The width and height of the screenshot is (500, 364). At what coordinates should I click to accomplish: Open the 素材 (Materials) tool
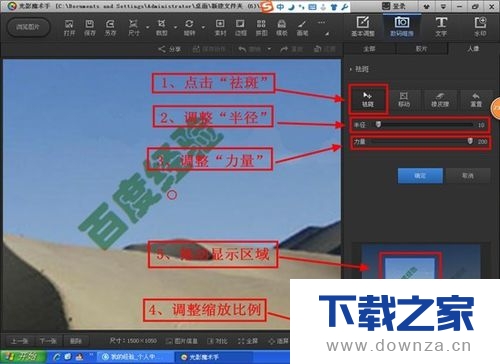click(x=220, y=28)
